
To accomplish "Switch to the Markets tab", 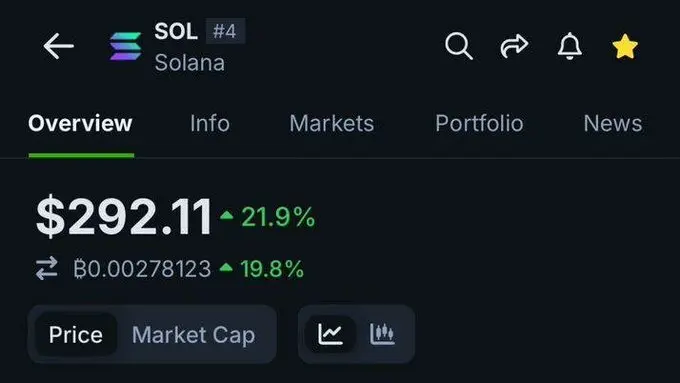I will 332,123.
